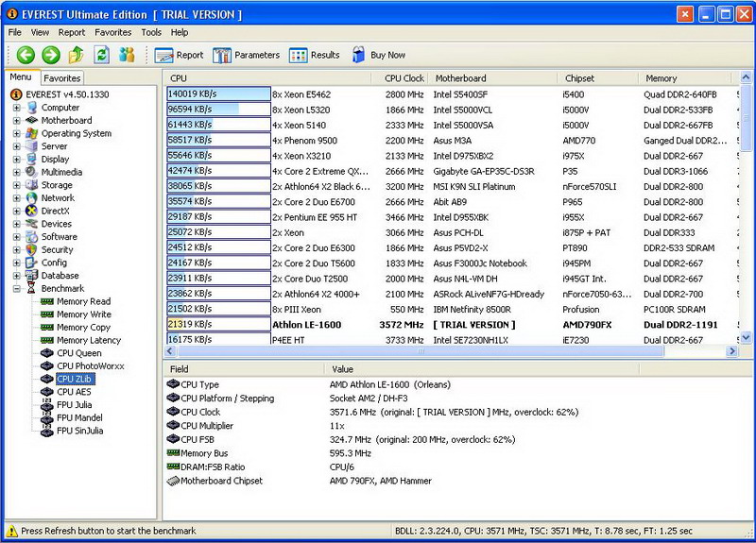This screenshot has height=543, width=756.
Task: Open the Report toolbar button
Action: (179, 55)
